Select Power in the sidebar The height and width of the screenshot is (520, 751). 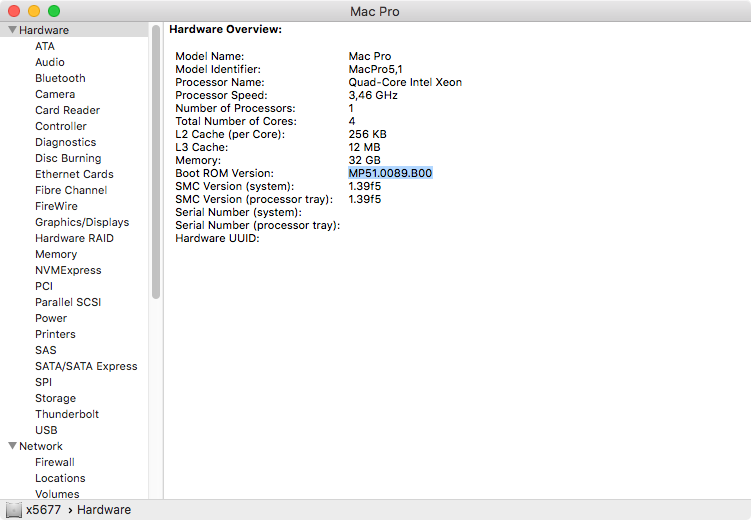click(51, 318)
